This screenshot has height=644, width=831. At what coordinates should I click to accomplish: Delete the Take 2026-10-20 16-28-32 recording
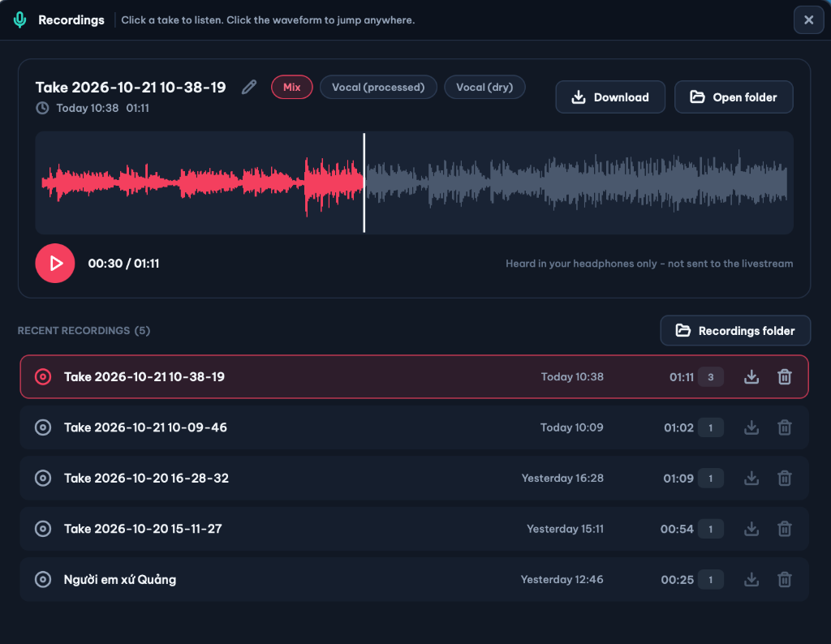pos(785,479)
